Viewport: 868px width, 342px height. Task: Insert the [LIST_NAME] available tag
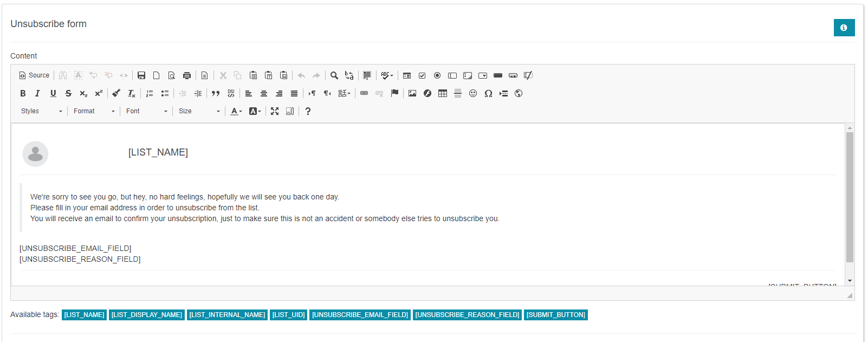pos(84,315)
